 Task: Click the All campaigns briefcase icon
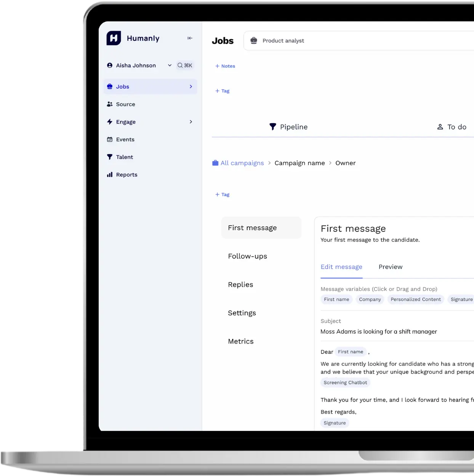[x=215, y=163]
